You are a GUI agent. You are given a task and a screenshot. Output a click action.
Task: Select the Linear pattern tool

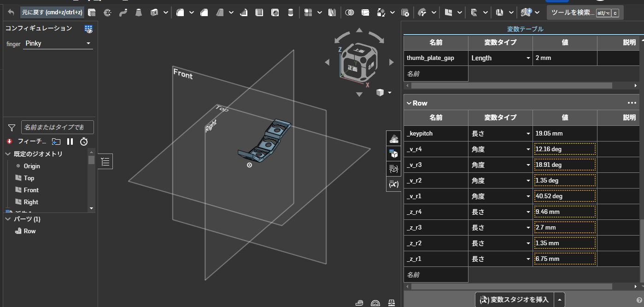[308, 12]
